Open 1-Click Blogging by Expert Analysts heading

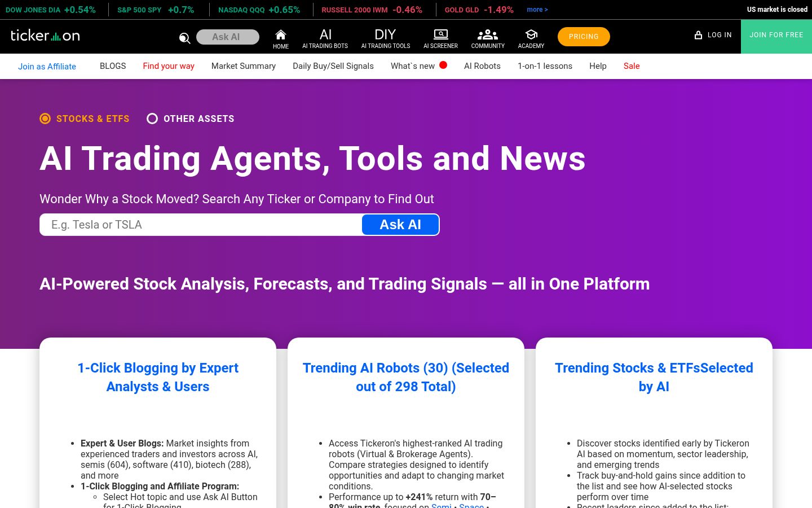coord(158,377)
